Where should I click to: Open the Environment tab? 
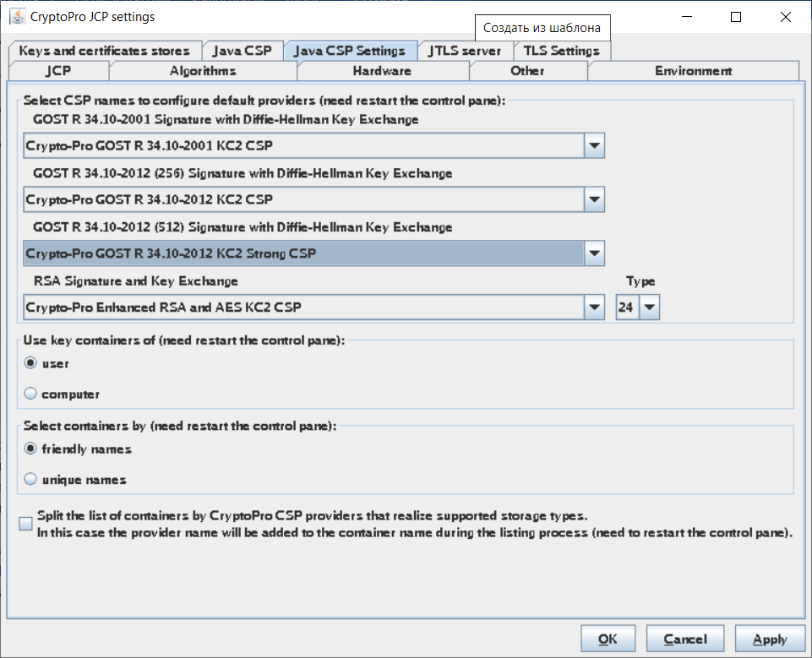coord(694,71)
